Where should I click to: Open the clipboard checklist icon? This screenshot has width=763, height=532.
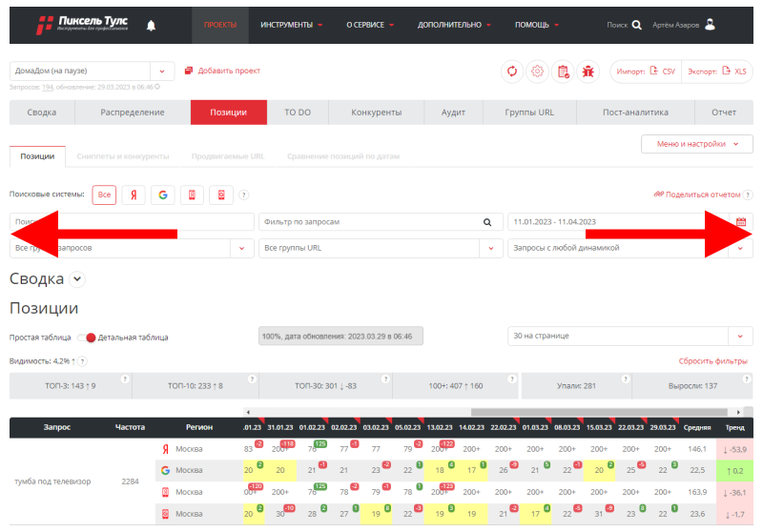pos(563,72)
